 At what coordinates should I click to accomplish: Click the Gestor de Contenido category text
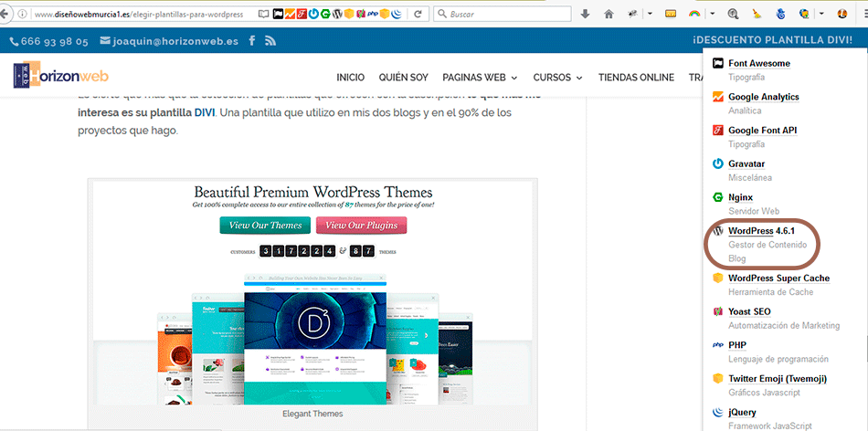pyautogui.click(x=767, y=245)
